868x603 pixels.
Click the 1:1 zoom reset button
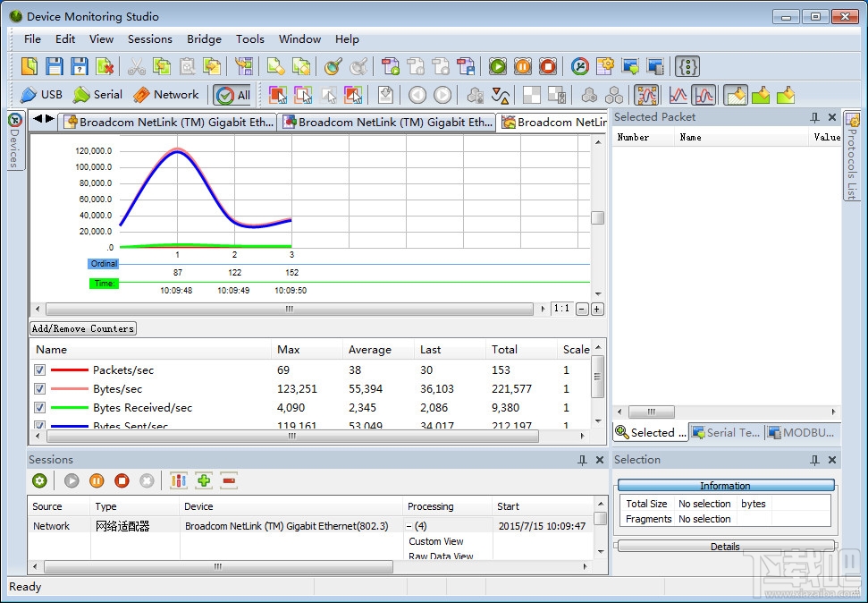click(561, 309)
